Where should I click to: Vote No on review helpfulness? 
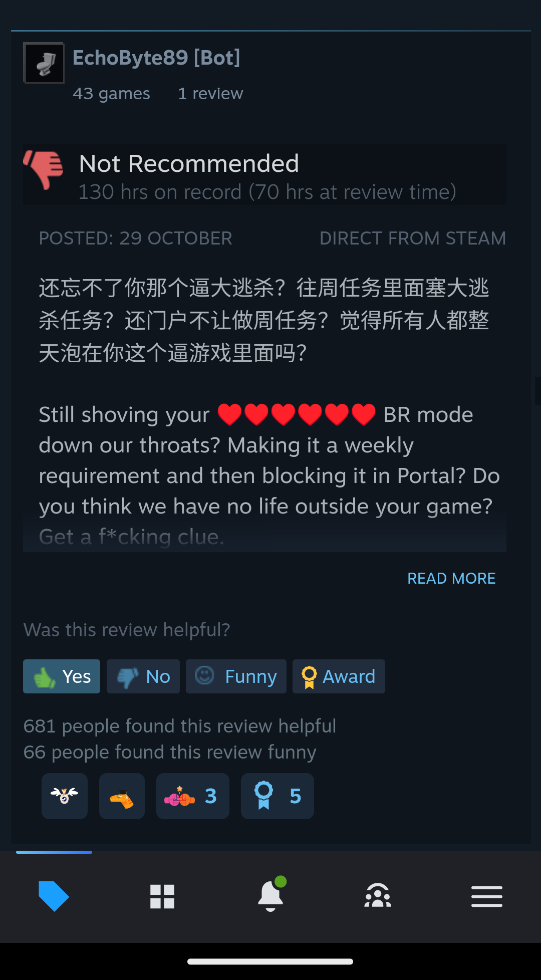pos(143,676)
